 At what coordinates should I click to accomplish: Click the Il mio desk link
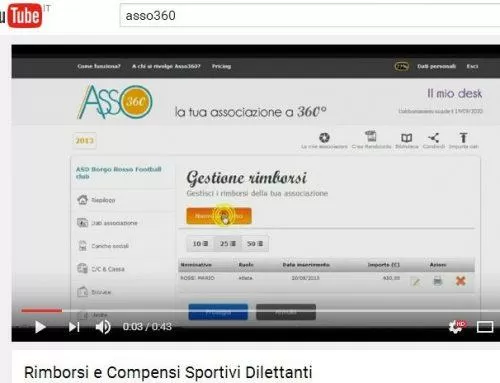tap(455, 93)
